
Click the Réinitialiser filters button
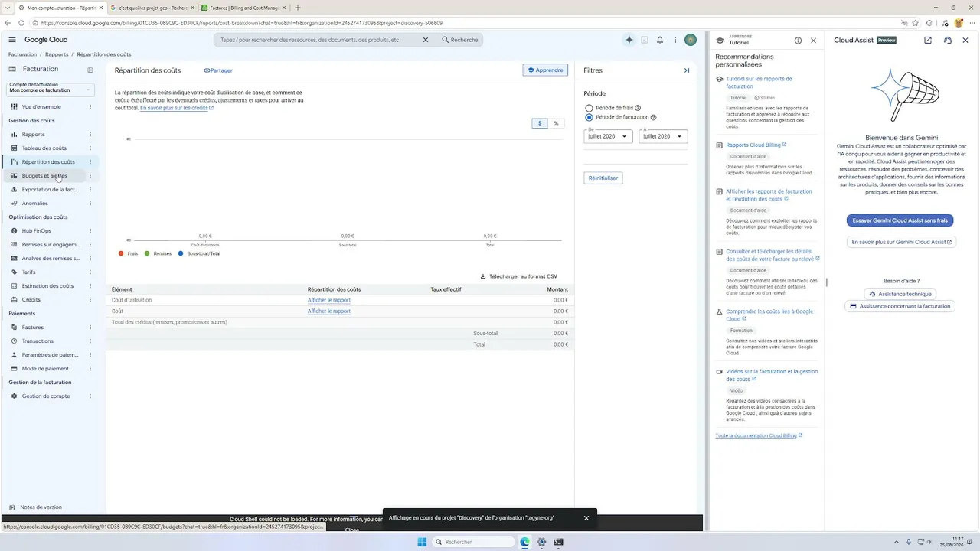603,178
